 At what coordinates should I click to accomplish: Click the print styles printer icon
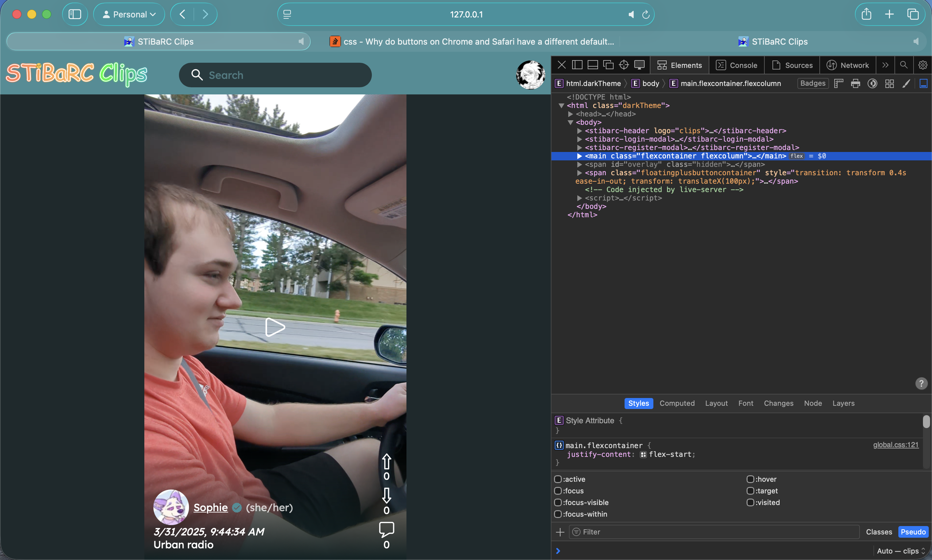tap(855, 84)
